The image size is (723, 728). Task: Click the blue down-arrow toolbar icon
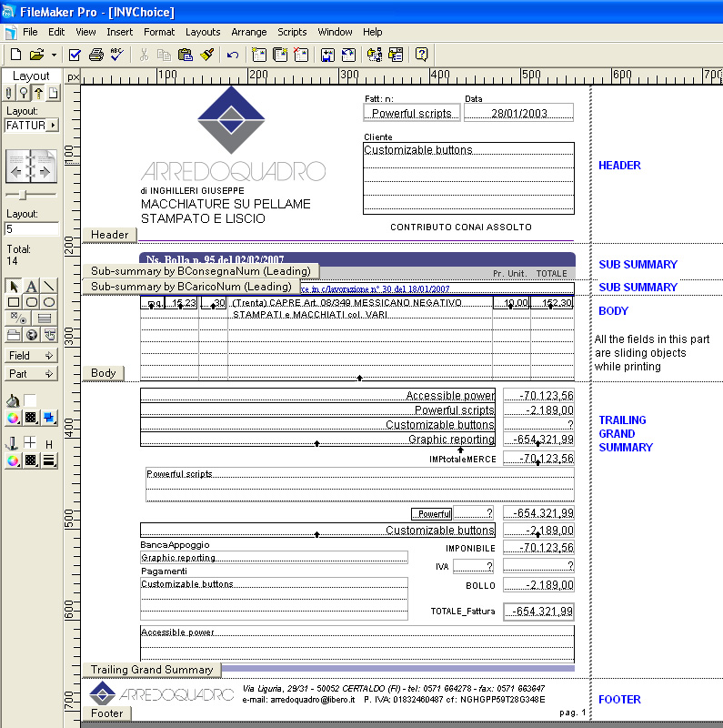[x=327, y=55]
